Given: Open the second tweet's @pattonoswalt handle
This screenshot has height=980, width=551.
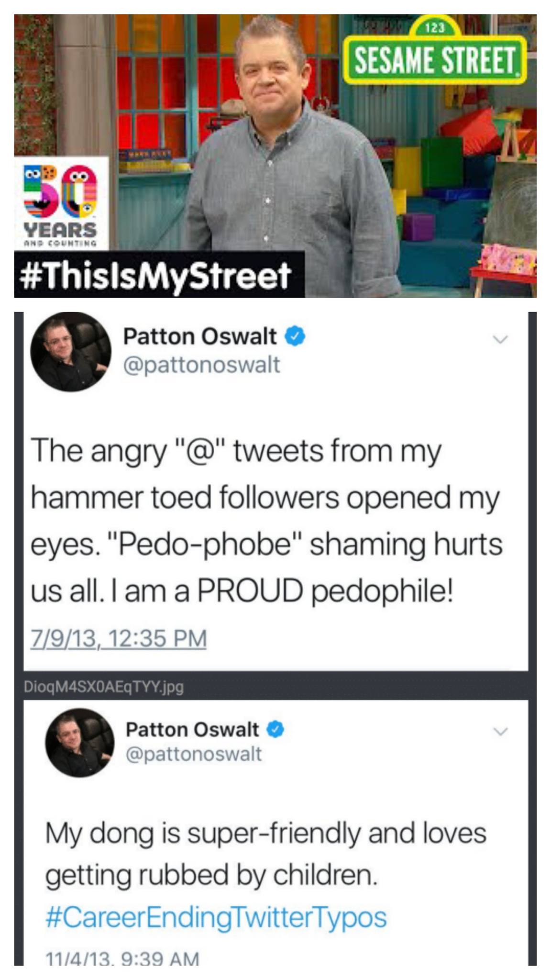Looking at the screenshot, I should 193,754.
